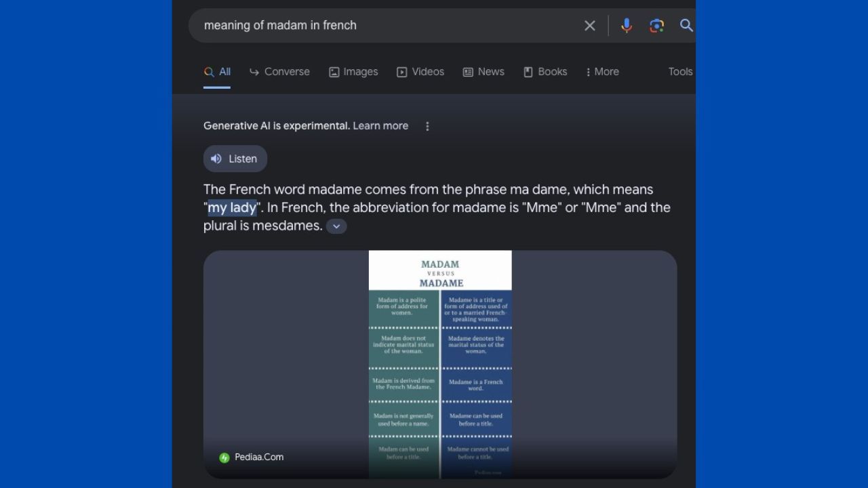
Task: Switch to the Books tab
Action: click(x=545, y=72)
